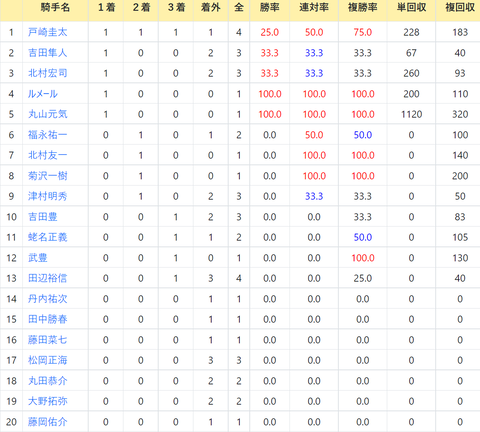The height and width of the screenshot is (432, 480).
Task: Open jockey link 藤岡佑介
Action: click(48, 422)
